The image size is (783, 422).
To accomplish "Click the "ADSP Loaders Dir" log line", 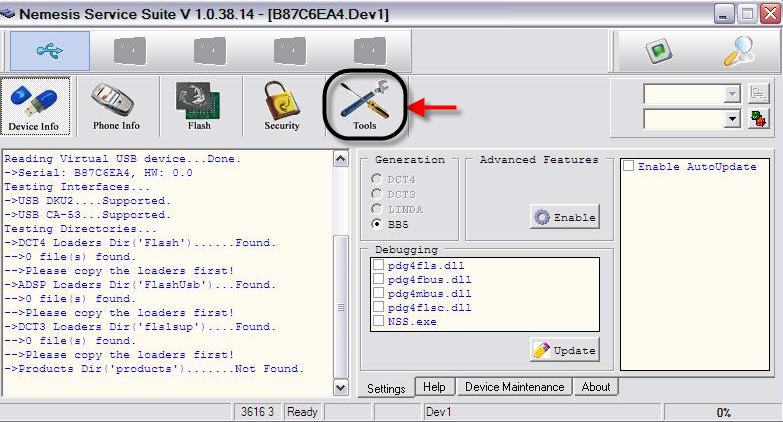I will [x=140, y=285].
